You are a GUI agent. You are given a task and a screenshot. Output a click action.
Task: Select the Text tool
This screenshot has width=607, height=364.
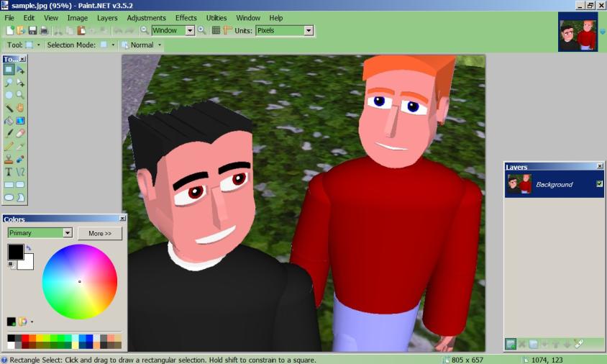(x=9, y=171)
